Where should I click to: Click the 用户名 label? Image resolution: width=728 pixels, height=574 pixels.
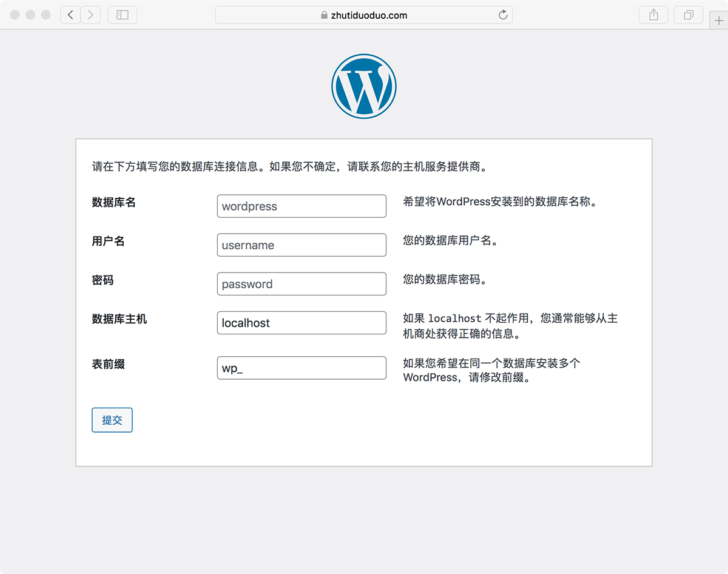click(109, 241)
